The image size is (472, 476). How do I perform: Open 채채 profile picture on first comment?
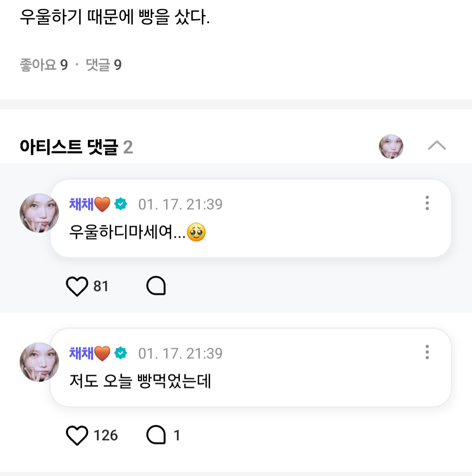click(39, 213)
